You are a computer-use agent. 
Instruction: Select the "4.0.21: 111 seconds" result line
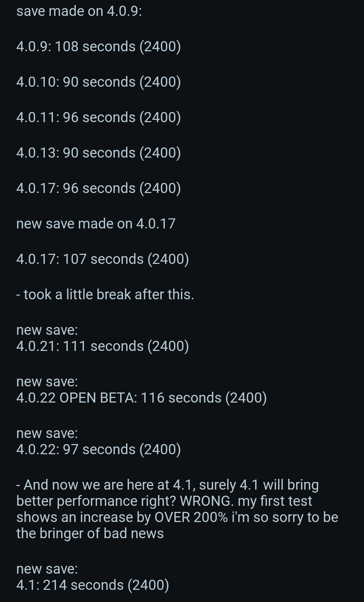click(102, 346)
